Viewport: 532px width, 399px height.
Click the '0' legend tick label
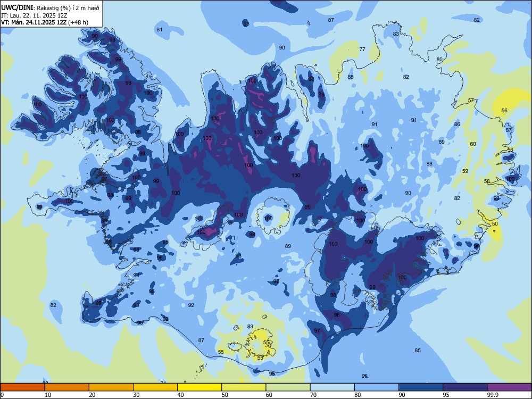coord(2,395)
